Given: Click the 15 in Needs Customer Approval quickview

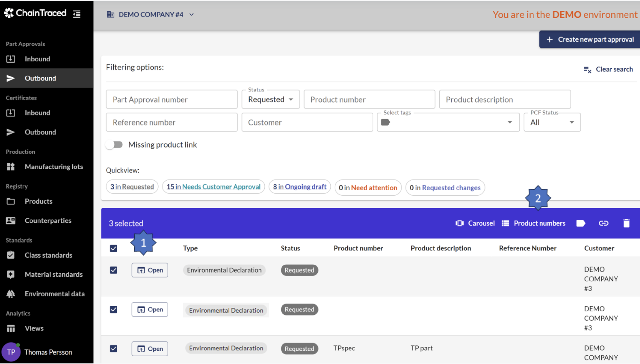Looking at the screenshot, I should 213,187.
